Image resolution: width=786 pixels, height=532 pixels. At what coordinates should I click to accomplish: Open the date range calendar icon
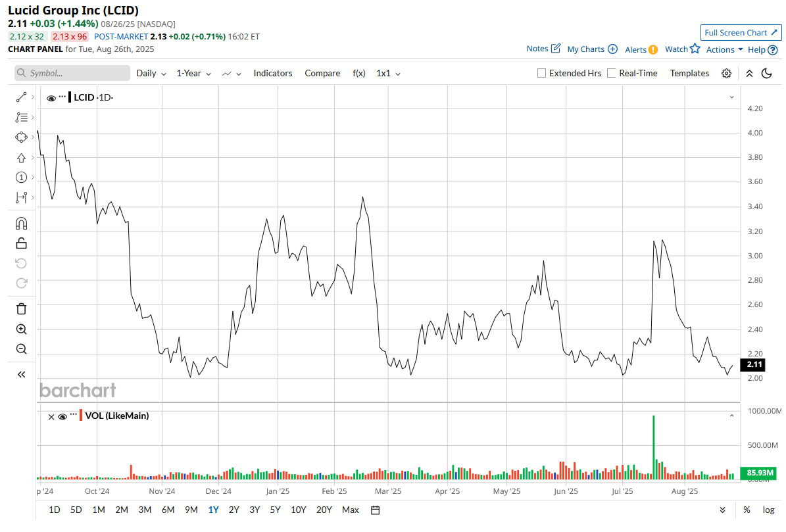point(375,510)
